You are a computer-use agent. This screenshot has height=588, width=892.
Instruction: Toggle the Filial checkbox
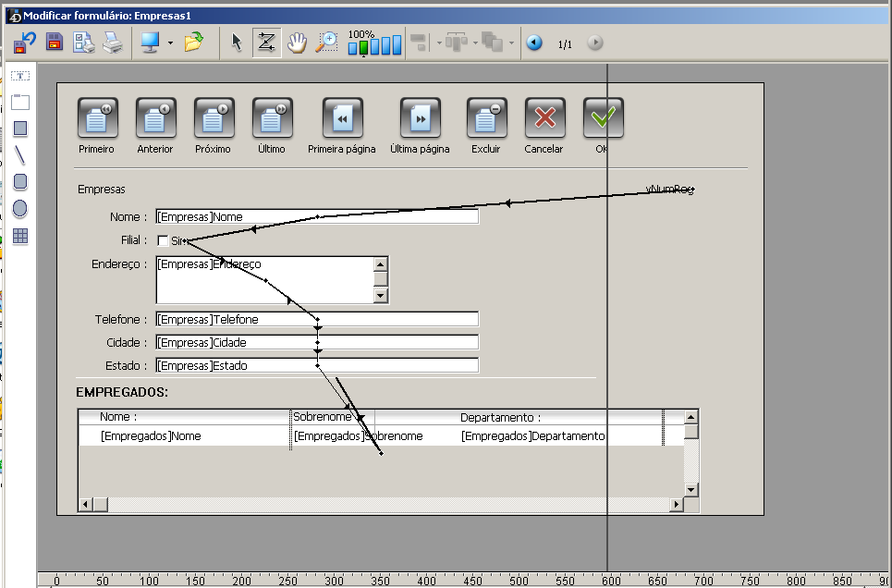point(163,240)
